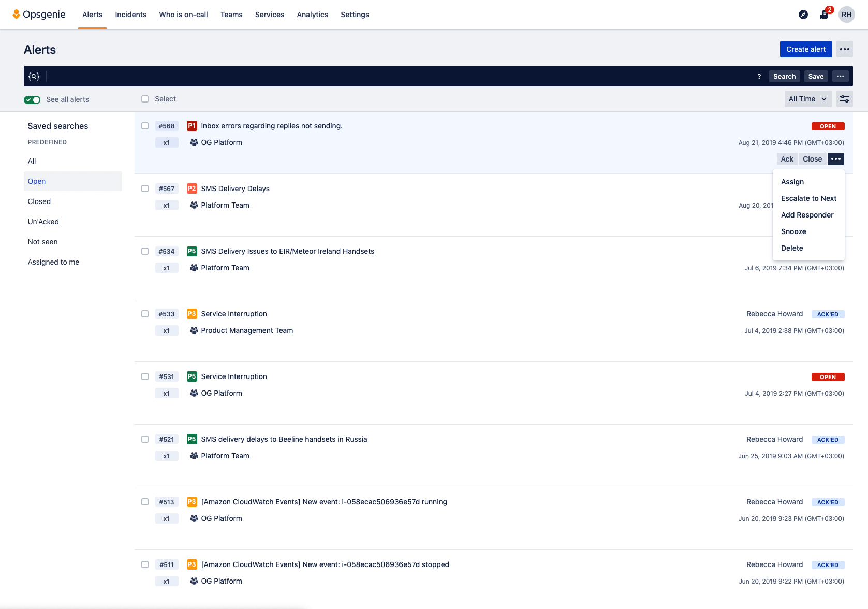Click the raw query icon in search bar
Image resolution: width=868 pixels, height=609 pixels.
click(33, 76)
